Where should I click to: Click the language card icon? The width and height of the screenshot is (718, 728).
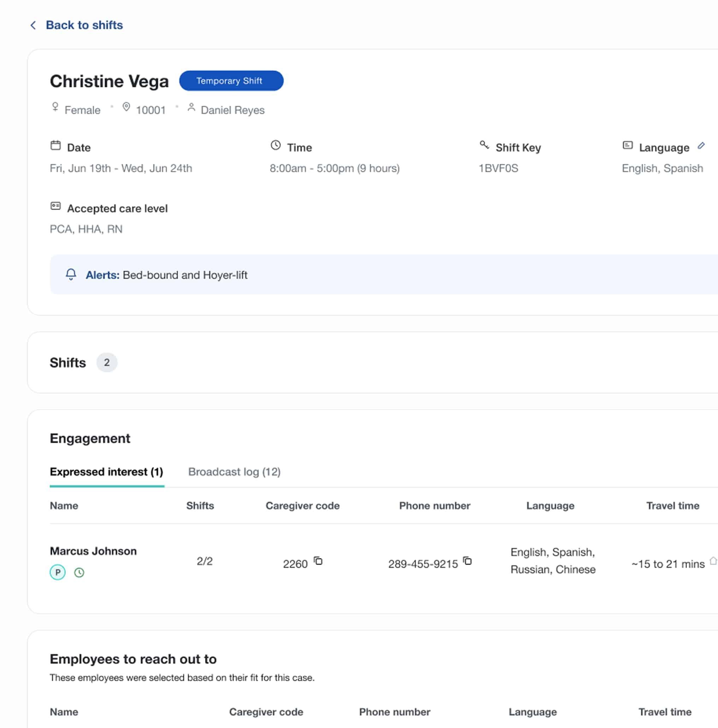point(628,145)
